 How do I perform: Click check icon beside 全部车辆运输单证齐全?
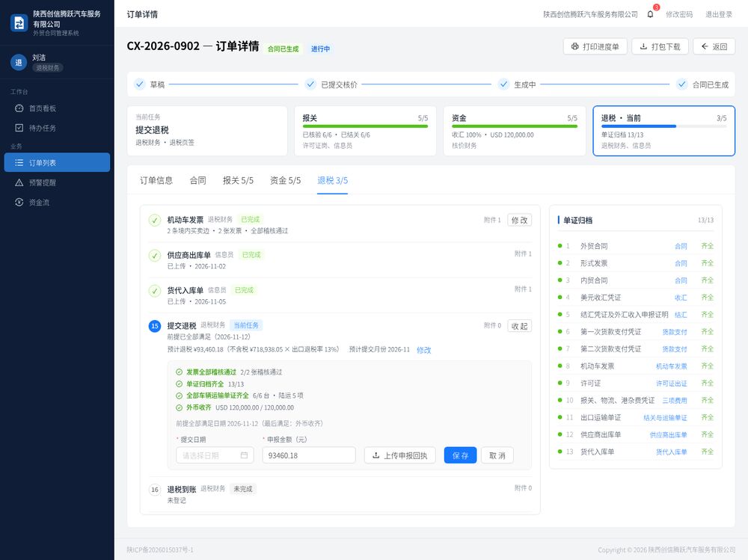pos(179,396)
